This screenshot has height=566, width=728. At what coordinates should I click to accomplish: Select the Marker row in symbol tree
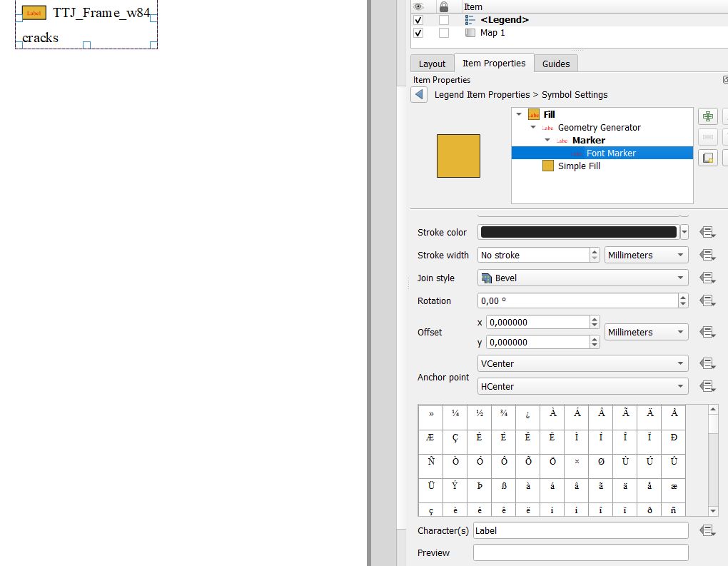588,140
